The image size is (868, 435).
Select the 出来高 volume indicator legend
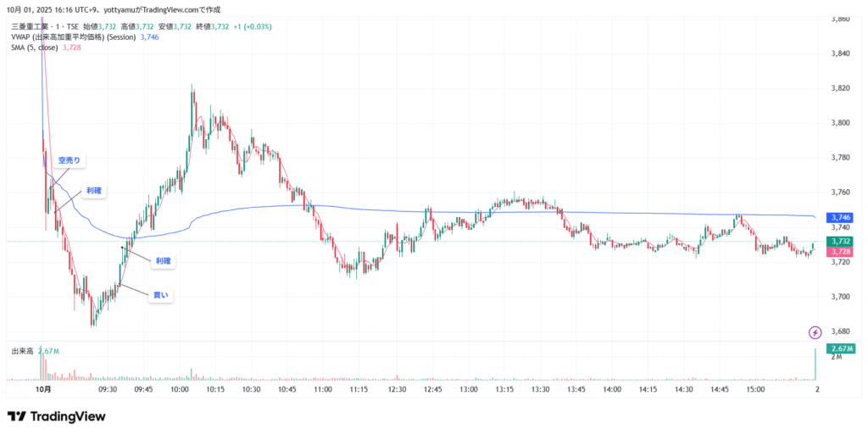pyautogui.click(x=22, y=350)
